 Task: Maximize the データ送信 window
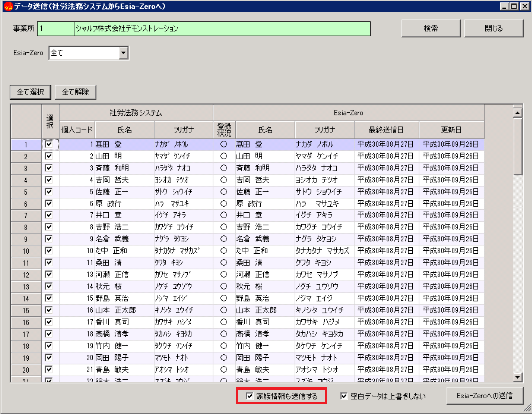(x=514, y=6)
